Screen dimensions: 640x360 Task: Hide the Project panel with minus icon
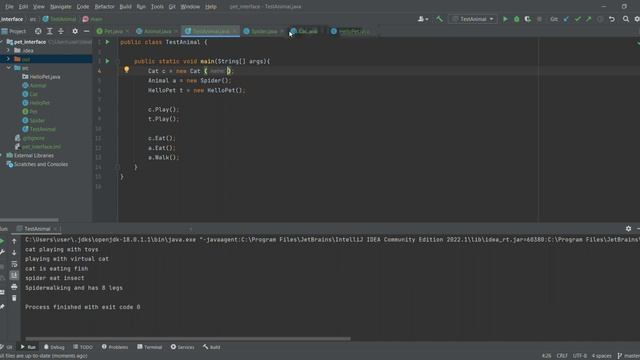[86, 31]
